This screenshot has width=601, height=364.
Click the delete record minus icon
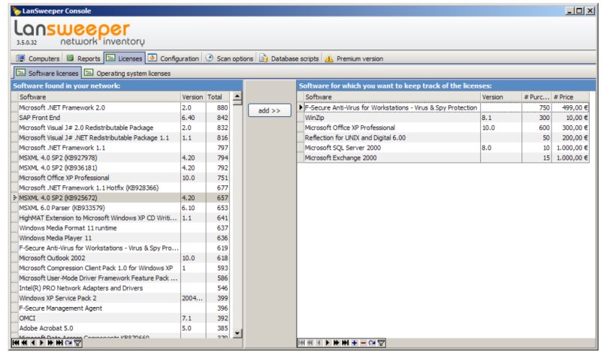coord(363,343)
